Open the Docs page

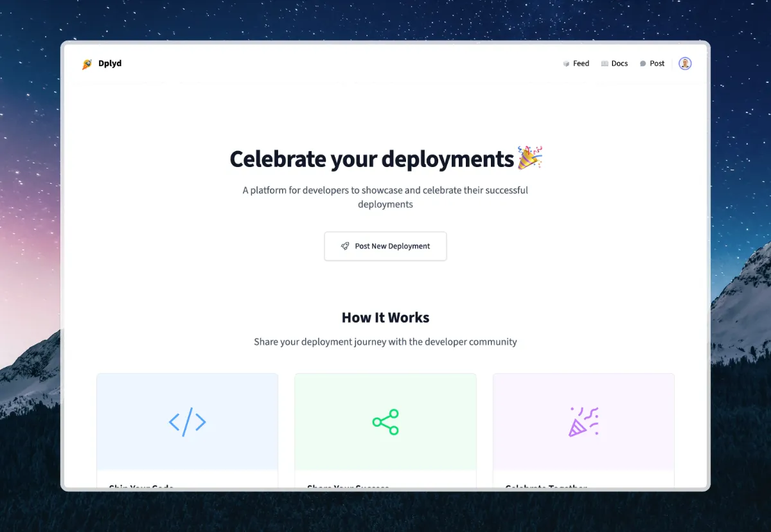pos(619,63)
